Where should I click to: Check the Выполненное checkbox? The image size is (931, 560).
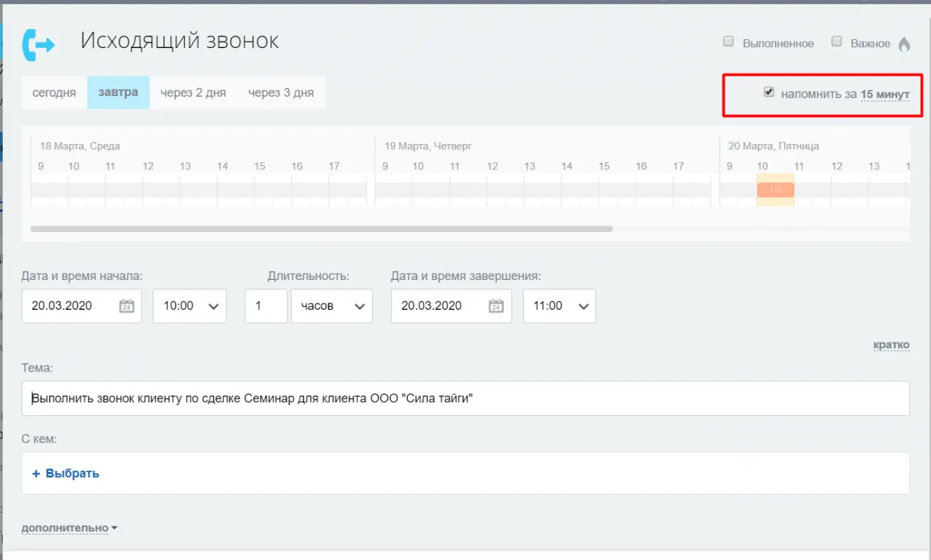tap(728, 41)
